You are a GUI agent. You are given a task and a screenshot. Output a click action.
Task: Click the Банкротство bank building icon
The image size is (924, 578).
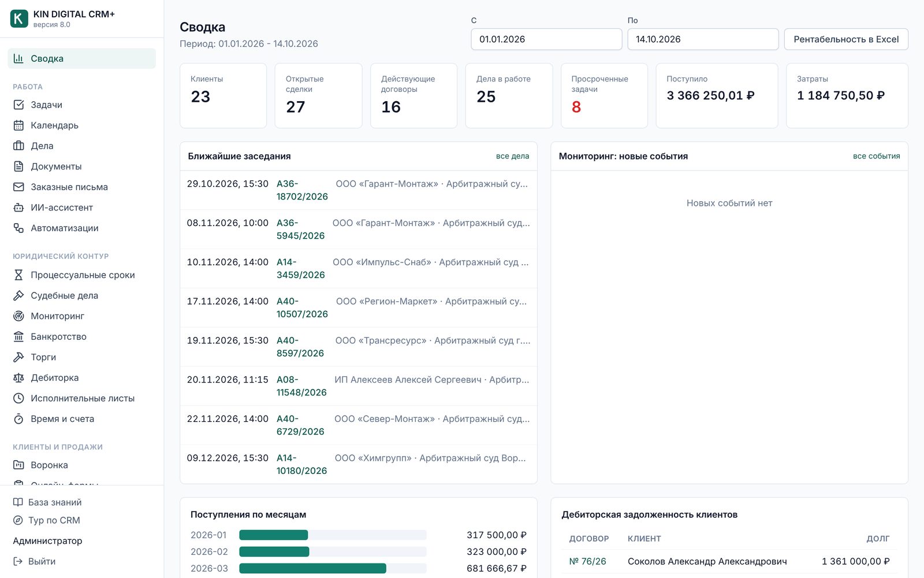(x=18, y=336)
